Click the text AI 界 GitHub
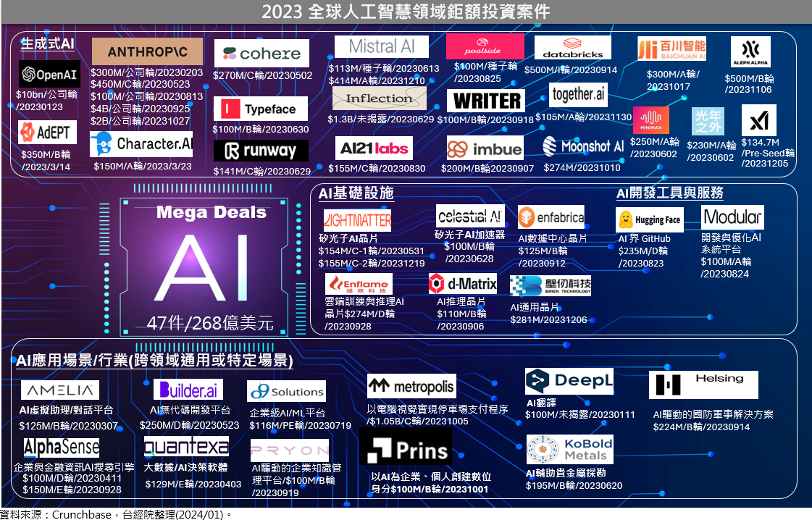Image resolution: width=812 pixels, height=520 pixels. pyautogui.click(x=644, y=239)
